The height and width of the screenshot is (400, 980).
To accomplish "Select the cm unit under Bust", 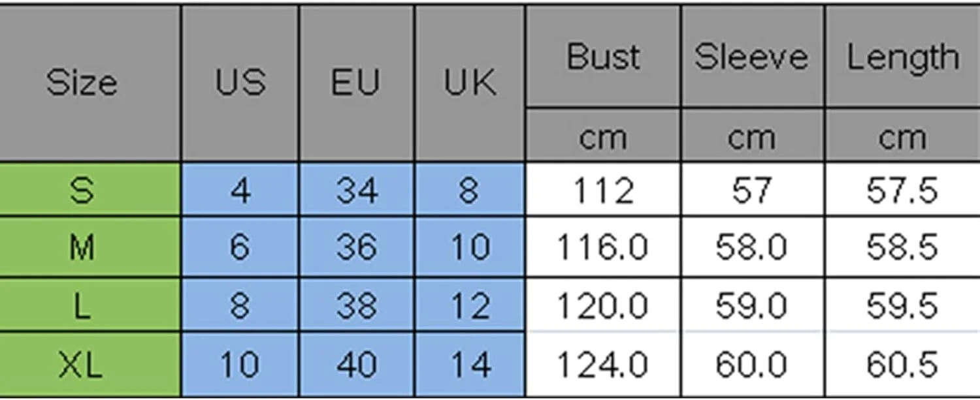I will [x=603, y=138].
